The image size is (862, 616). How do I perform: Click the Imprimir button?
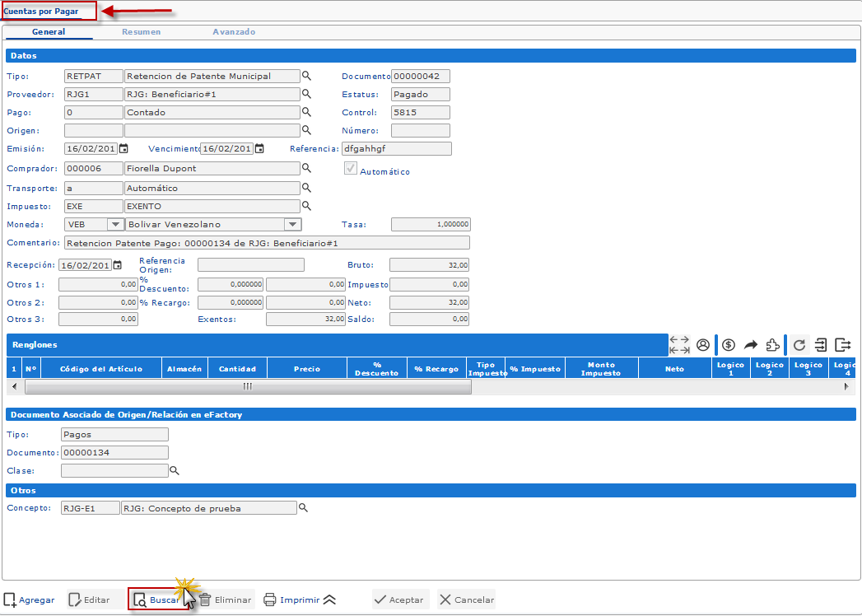[x=291, y=600]
